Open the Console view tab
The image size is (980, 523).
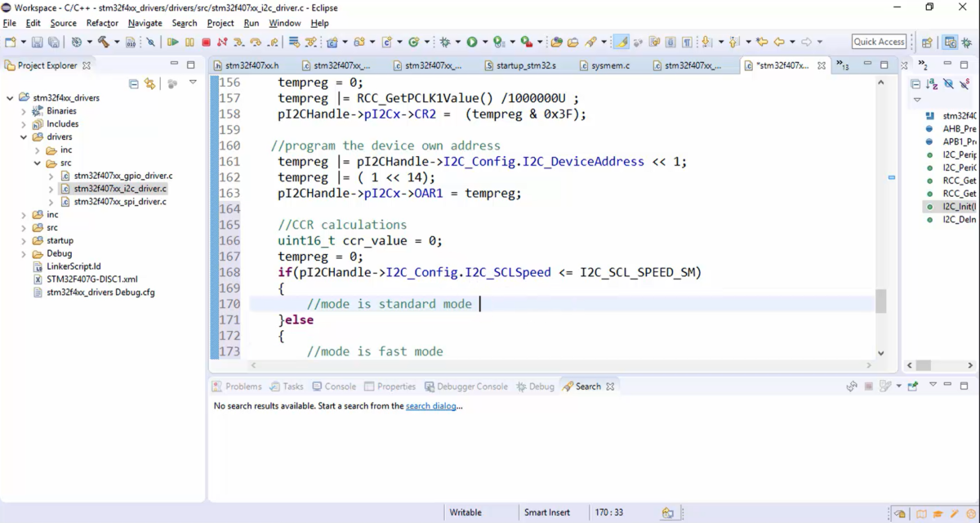pyautogui.click(x=333, y=387)
